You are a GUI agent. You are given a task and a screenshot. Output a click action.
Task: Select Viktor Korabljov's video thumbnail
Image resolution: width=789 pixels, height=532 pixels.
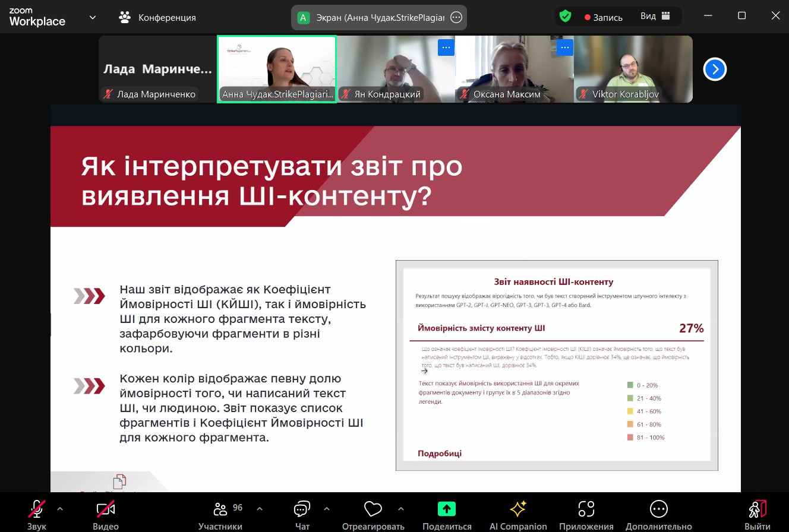click(x=633, y=69)
